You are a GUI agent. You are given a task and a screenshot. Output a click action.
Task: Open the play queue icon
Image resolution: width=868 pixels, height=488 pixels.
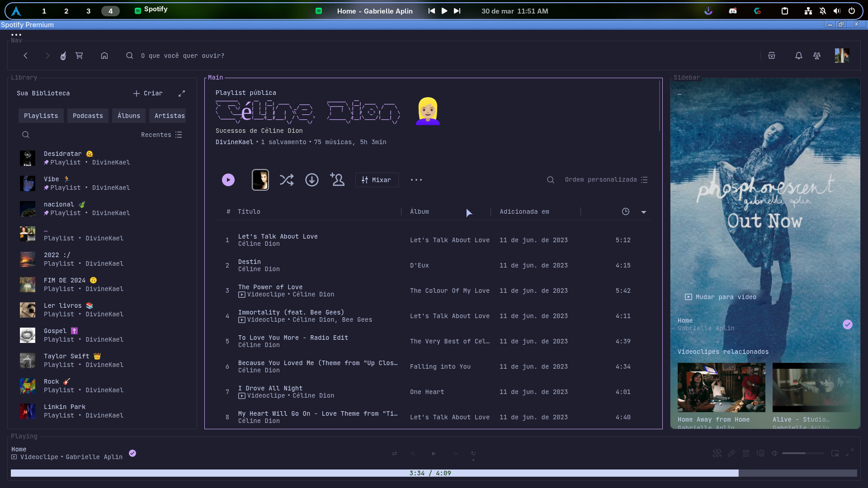(x=746, y=453)
